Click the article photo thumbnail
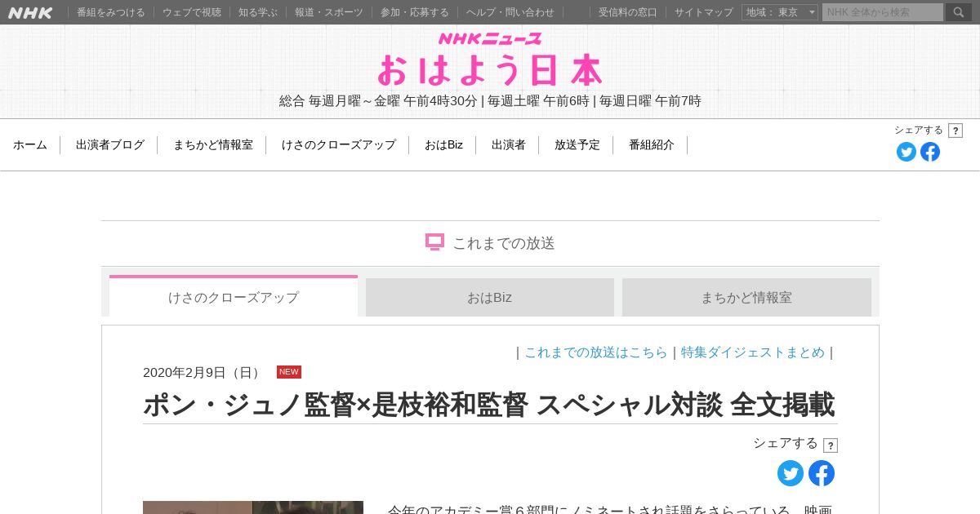 [253, 507]
